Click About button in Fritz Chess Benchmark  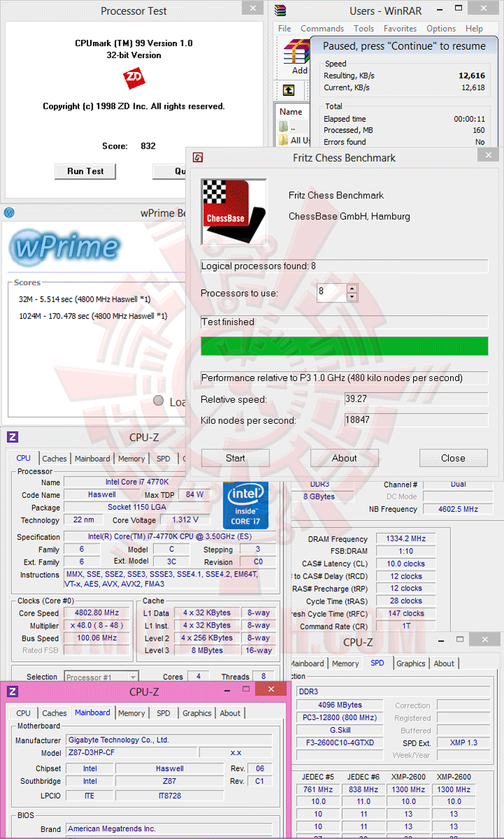point(344,458)
